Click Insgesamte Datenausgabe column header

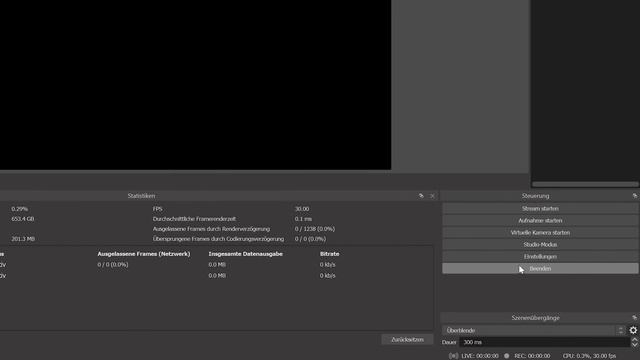tap(246, 254)
